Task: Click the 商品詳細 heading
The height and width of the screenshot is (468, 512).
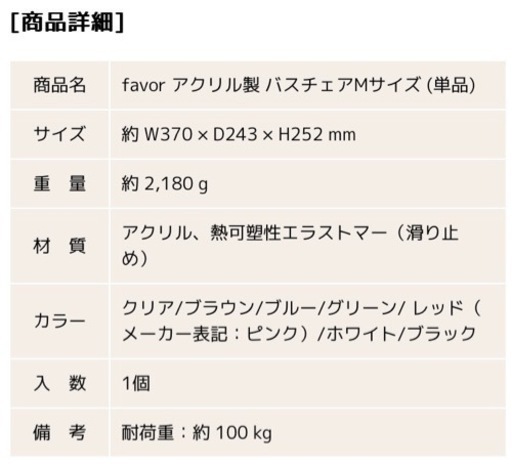Action: tap(68, 22)
